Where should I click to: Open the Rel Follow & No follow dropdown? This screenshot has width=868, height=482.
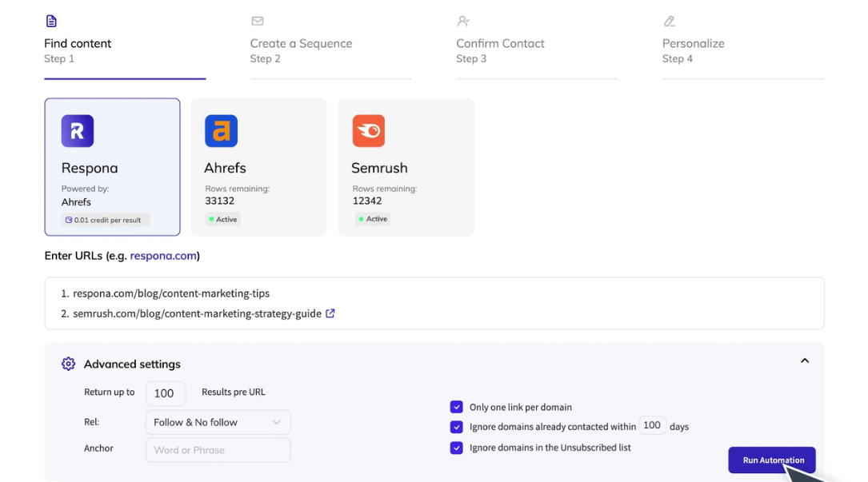(218, 422)
